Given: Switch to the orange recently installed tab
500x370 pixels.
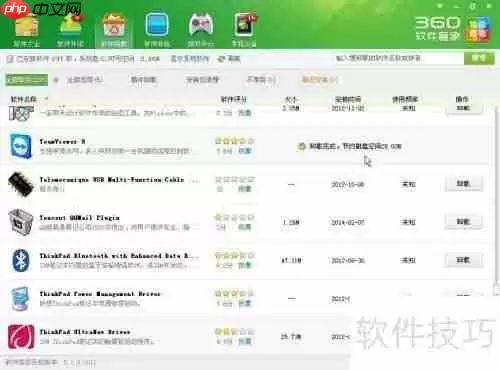Looking at the screenshot, I should click(320, 80).
